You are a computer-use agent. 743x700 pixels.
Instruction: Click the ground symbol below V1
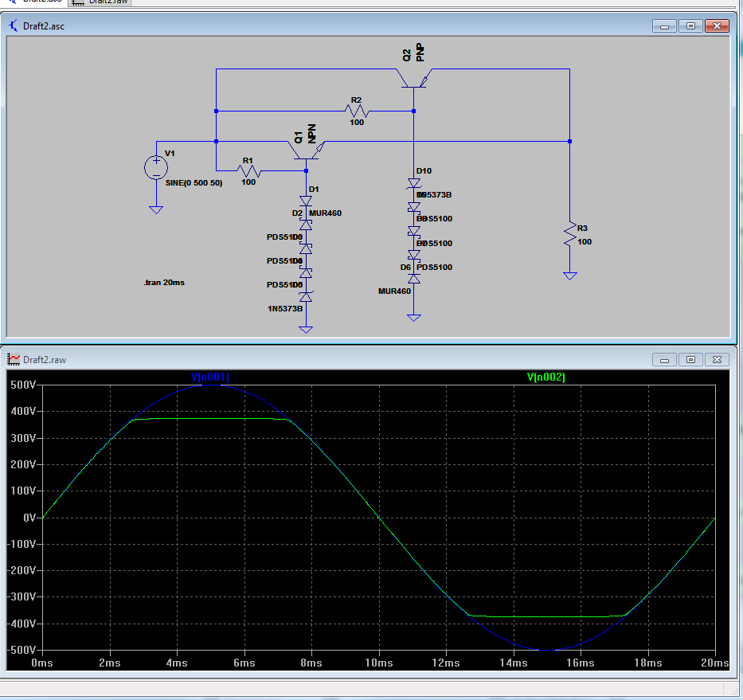point(156,210)
